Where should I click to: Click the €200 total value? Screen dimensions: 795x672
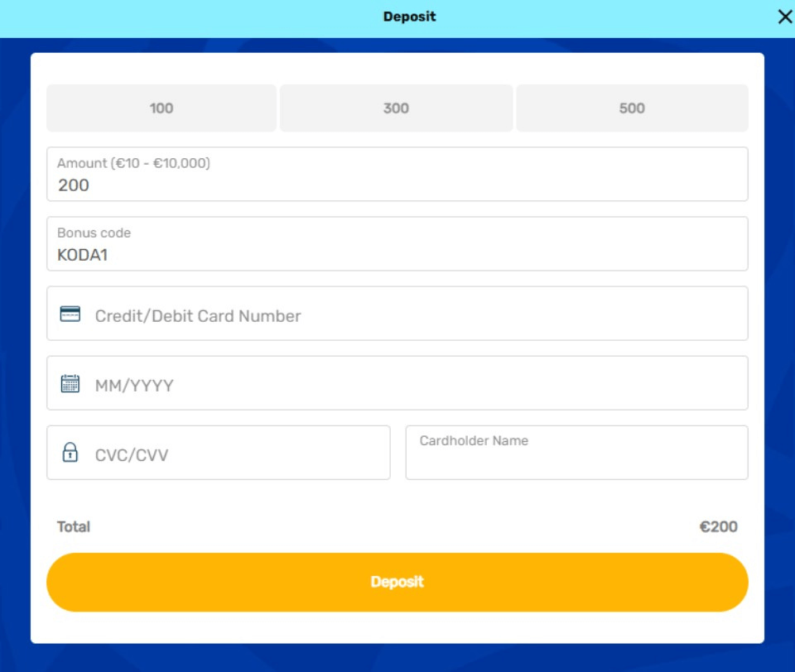[718, 527]
